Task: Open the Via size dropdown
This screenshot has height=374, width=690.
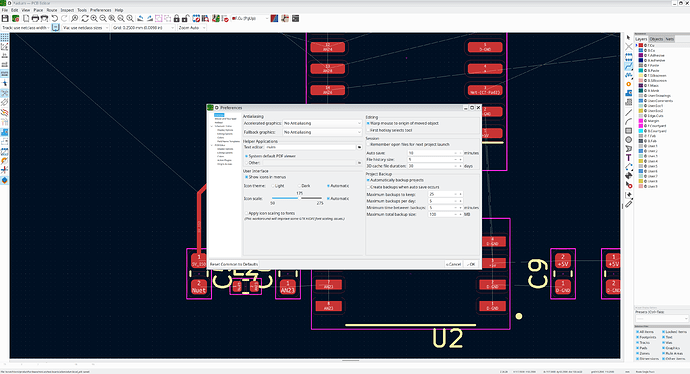Action: (x=85, y=28)
